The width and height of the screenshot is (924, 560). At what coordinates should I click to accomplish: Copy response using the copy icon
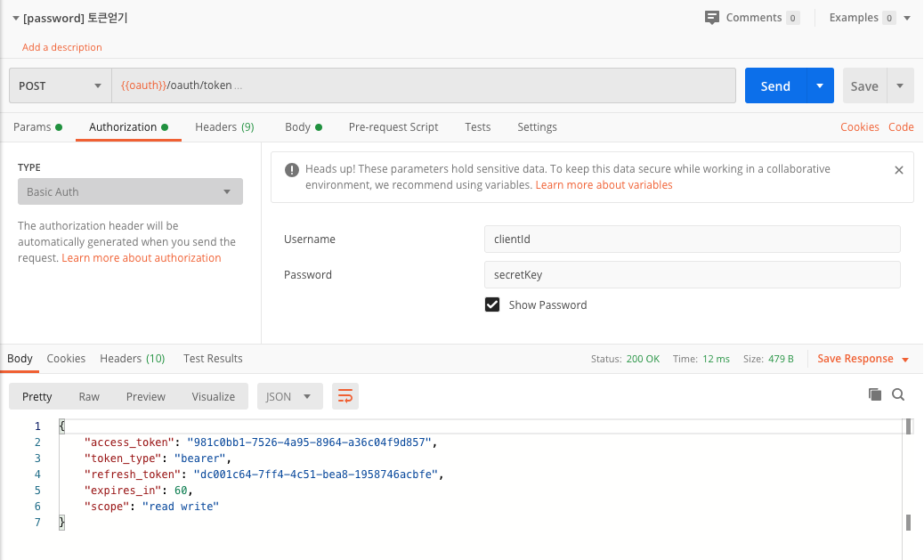click(875, 394)
